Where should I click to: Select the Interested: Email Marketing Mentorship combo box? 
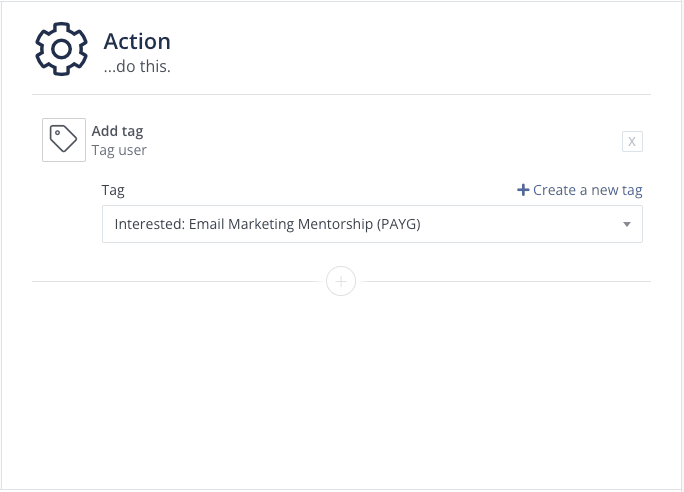click(372, 224)
